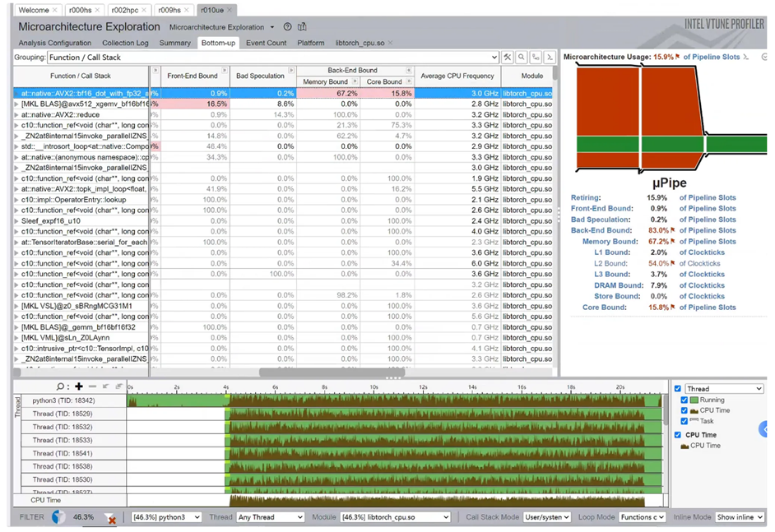The height and width of the screenshot is (532, 775).
Task: Expand the [MKL BLAS]@avx512_xgemv row
Action: (x=16, y=104)
